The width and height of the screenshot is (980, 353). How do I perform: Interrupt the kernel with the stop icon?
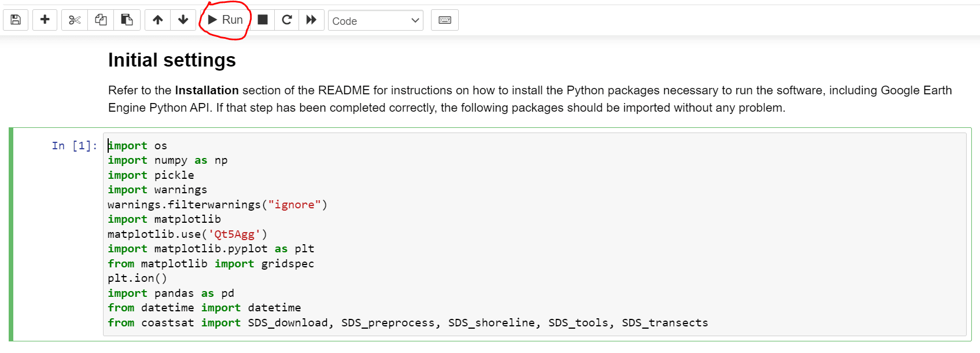tap(263, 20)
